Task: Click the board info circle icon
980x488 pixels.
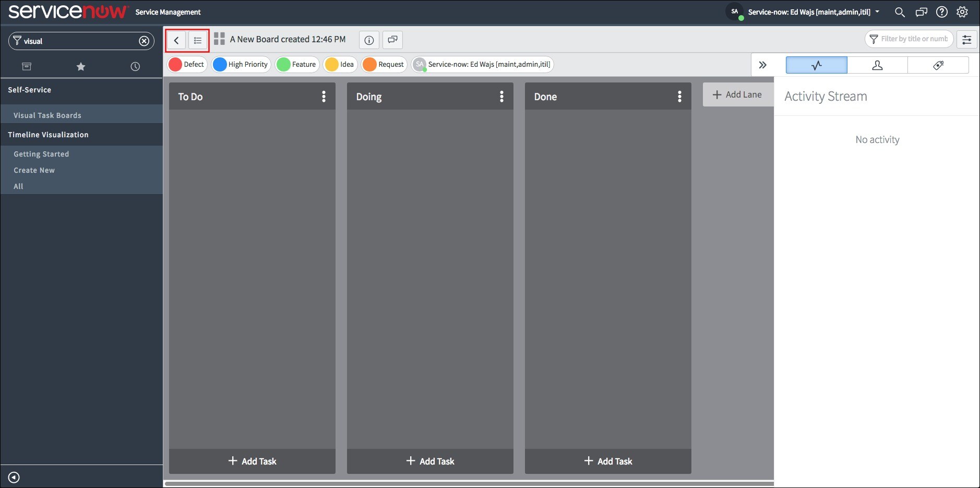Action: click(369, 40)
